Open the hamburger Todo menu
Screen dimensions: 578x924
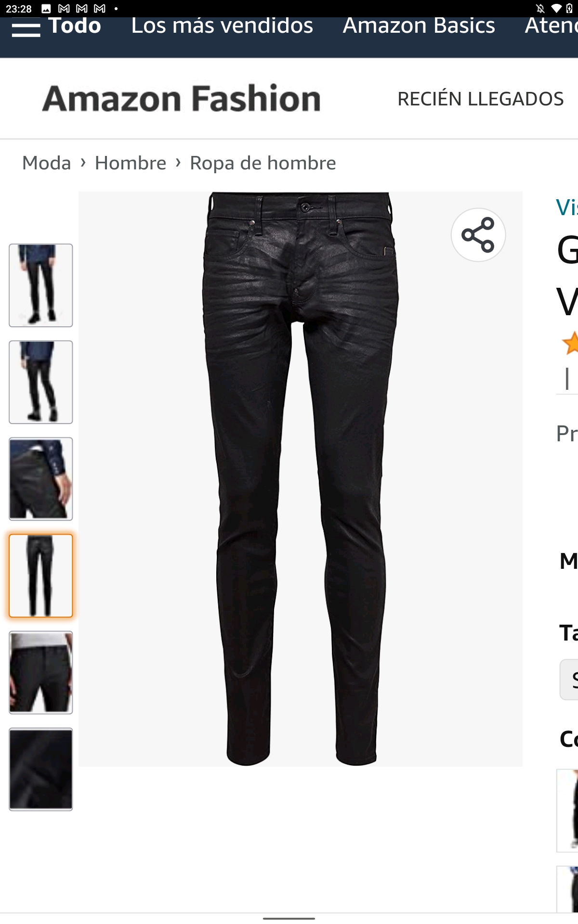point(56,26)
